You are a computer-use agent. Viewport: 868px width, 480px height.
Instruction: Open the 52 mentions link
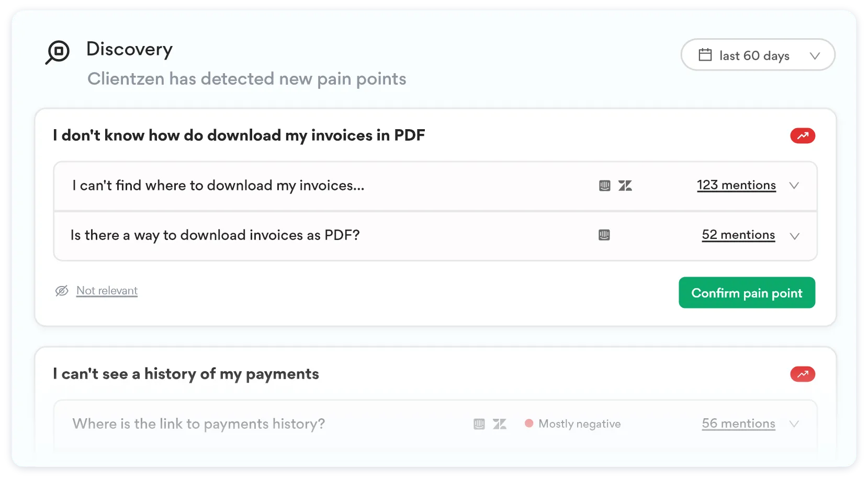[738, 235]
